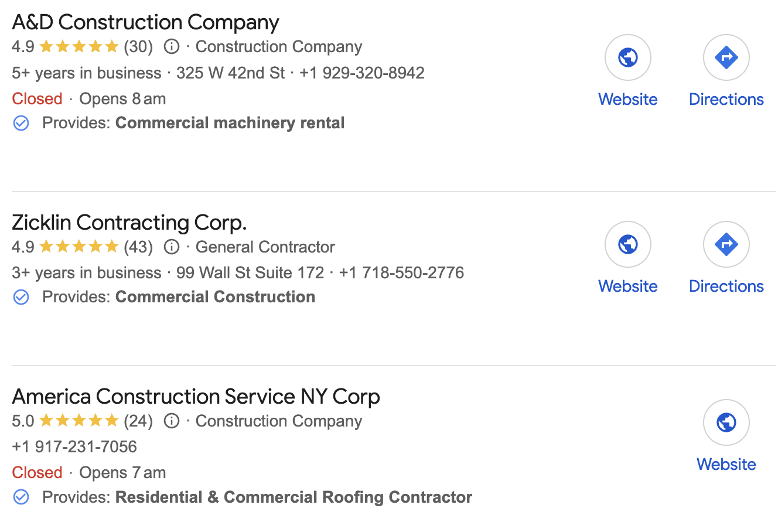The height and width of the screenshot is (532, 778).
Task: Click the red Closed status for America Construction
Action: coord(37,472)
